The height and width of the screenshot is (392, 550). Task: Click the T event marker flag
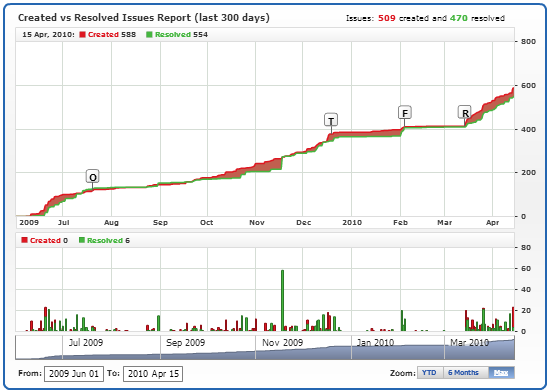[331, 120]
